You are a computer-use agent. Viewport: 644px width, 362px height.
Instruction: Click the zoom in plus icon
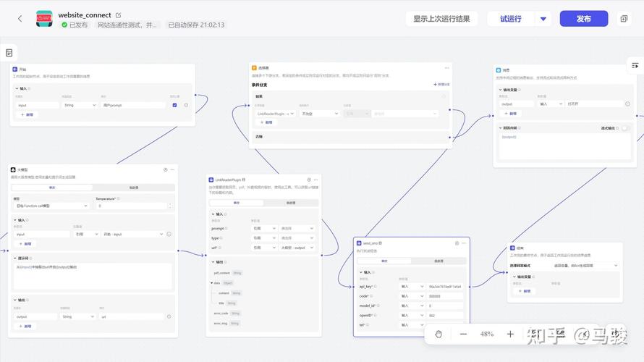(x=510, y=334)
